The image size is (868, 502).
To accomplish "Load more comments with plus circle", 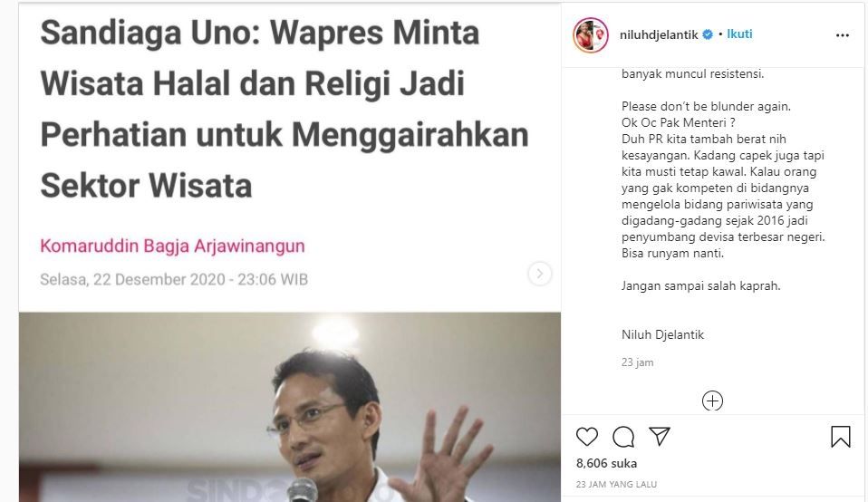I will (712, 401).
